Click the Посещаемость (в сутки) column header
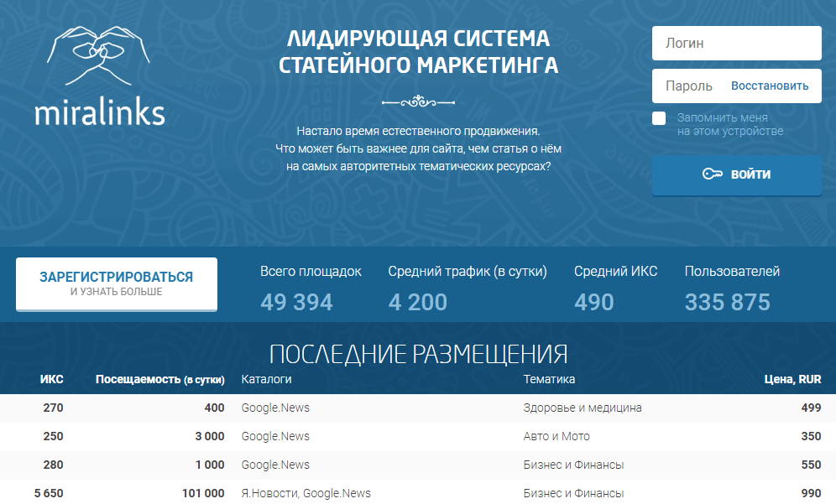 (160, 379)
